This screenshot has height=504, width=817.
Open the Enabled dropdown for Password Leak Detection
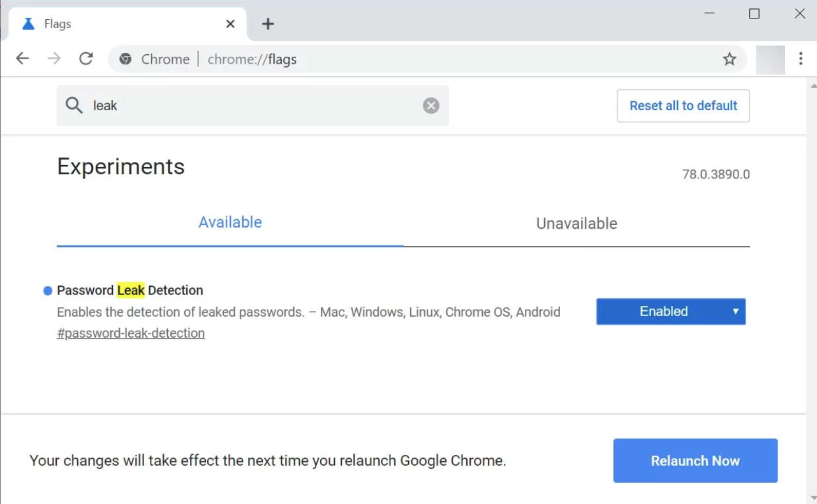[x=670, y=312]
